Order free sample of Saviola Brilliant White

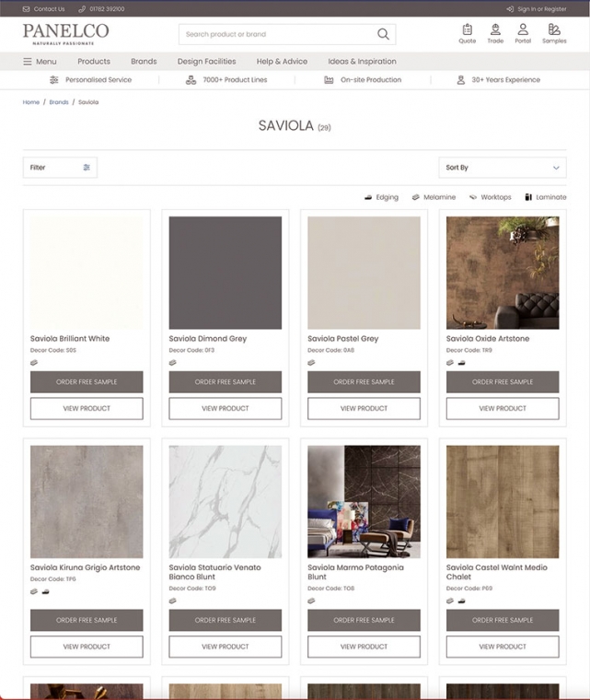[x=87, y=381]
